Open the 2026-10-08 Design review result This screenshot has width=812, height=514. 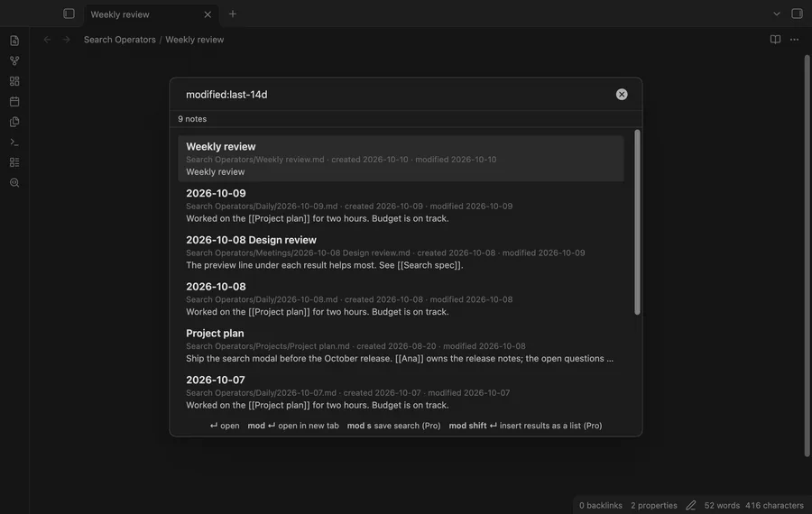click(x=401, y=252)
